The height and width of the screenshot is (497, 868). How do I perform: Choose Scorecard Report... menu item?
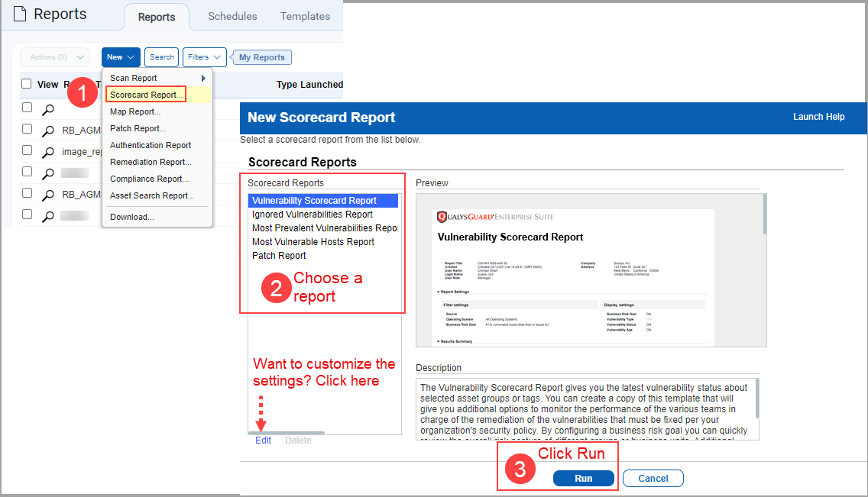(x=146, y=95)
